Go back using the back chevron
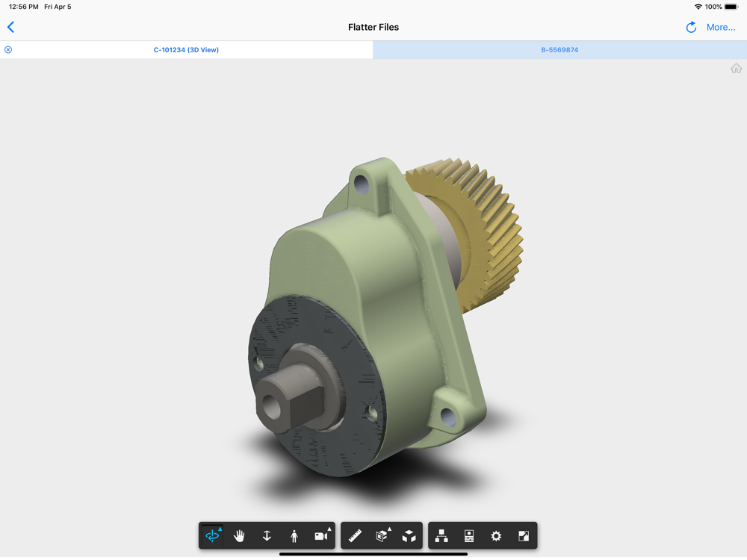This screenshot has width=747, height=560. (x=11, y=27)
